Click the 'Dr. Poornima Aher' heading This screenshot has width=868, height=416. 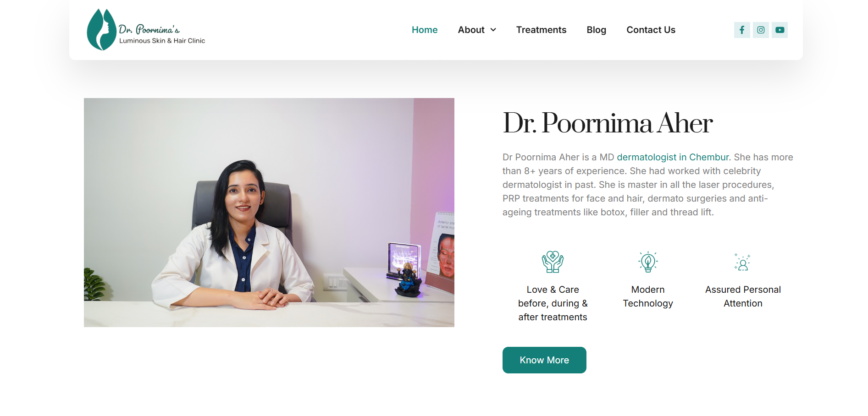(x=608, y=123)
